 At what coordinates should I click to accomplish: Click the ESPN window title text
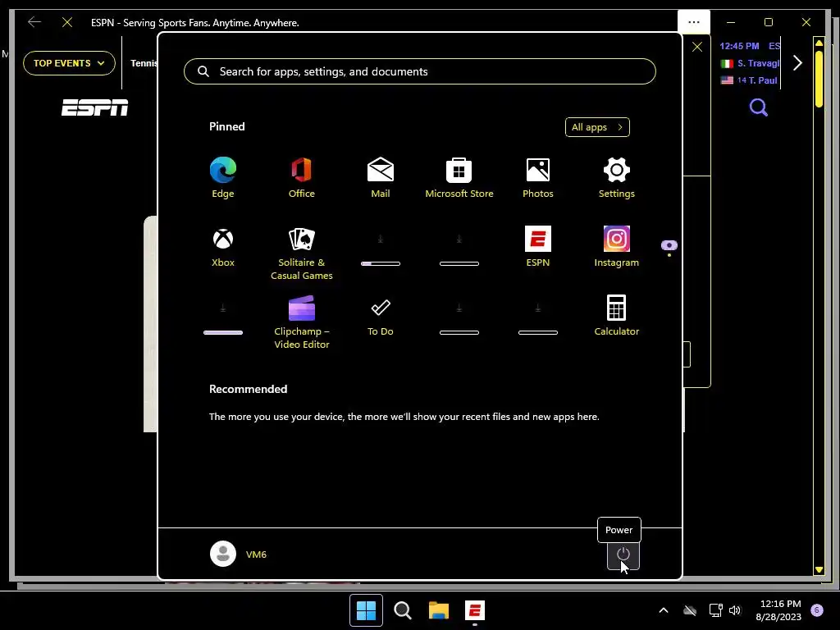tap(195, 22)
